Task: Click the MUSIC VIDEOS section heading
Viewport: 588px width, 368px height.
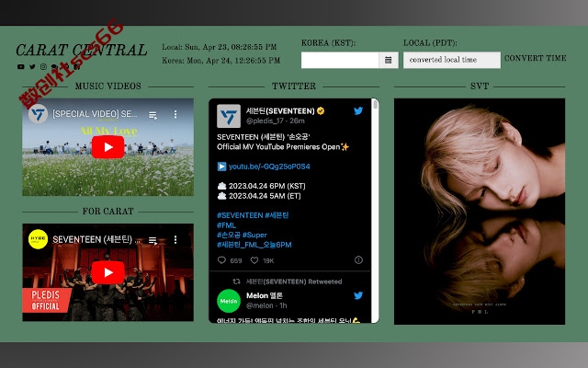Action: tap(108, 86)
